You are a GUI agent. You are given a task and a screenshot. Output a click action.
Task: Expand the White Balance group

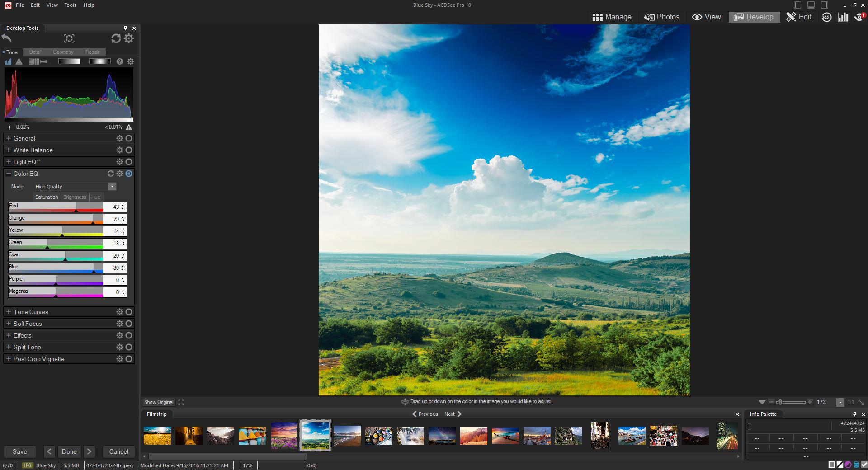(8, 150)
